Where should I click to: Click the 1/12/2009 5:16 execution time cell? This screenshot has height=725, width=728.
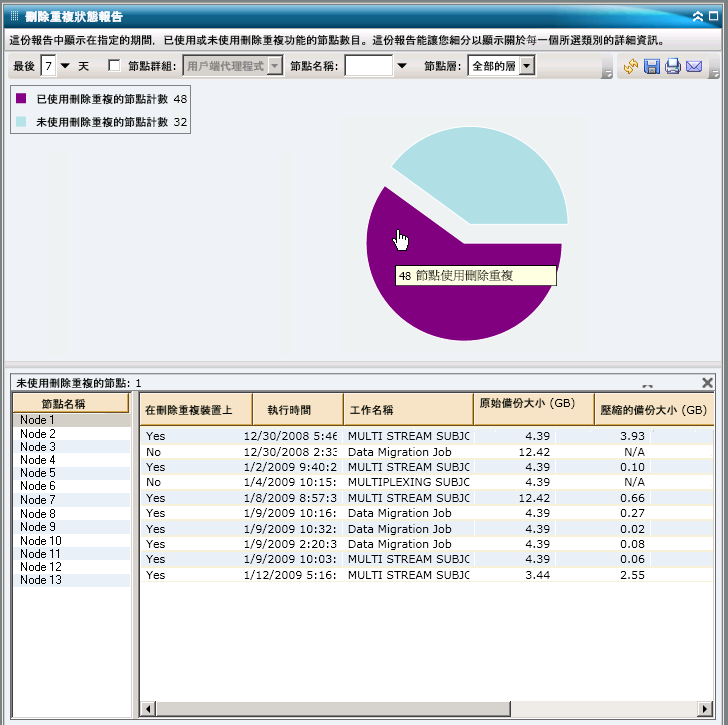pos(290,575)
